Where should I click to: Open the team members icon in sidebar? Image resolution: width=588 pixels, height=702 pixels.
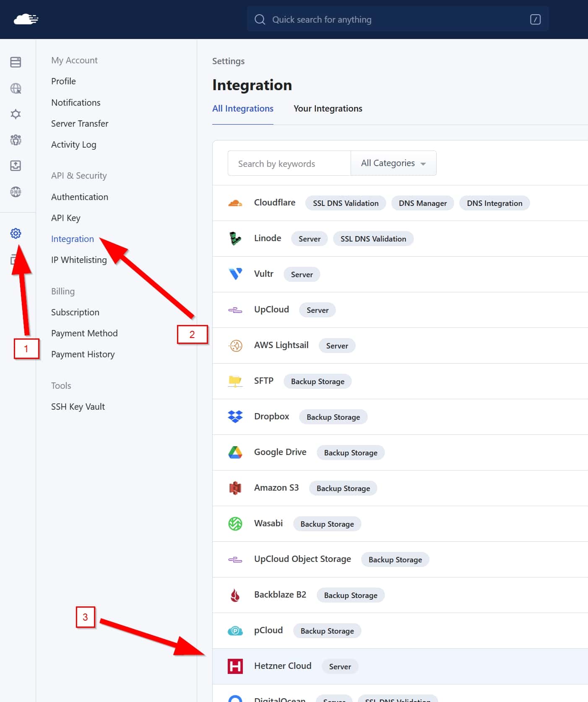click(x=16, y=140)
